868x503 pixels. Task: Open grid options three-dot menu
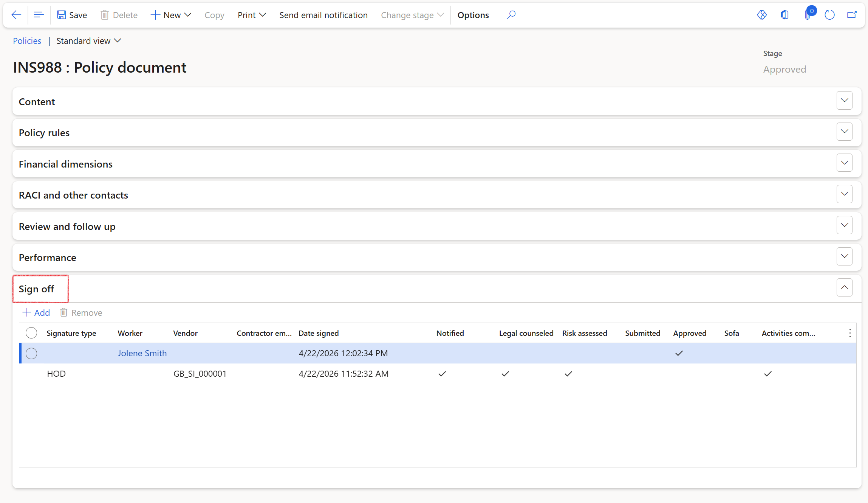coord(850,333)
